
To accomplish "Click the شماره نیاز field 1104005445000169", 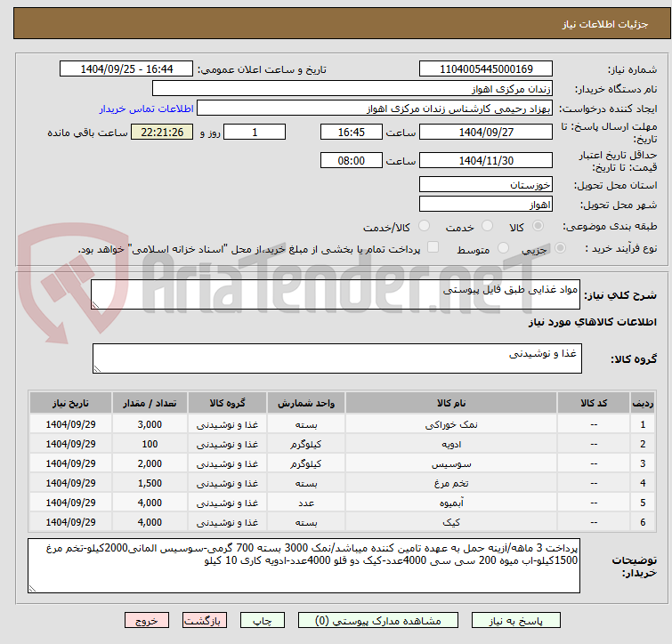I will pyautogui.click(x=486, y=69).
